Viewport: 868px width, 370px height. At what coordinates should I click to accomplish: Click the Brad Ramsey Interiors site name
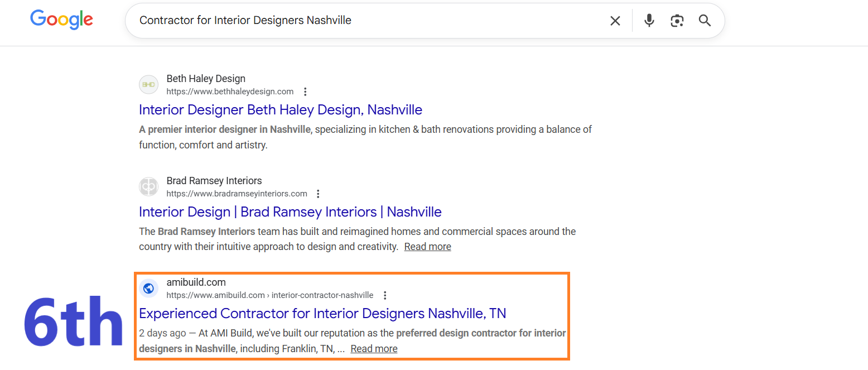click(214, 181)
